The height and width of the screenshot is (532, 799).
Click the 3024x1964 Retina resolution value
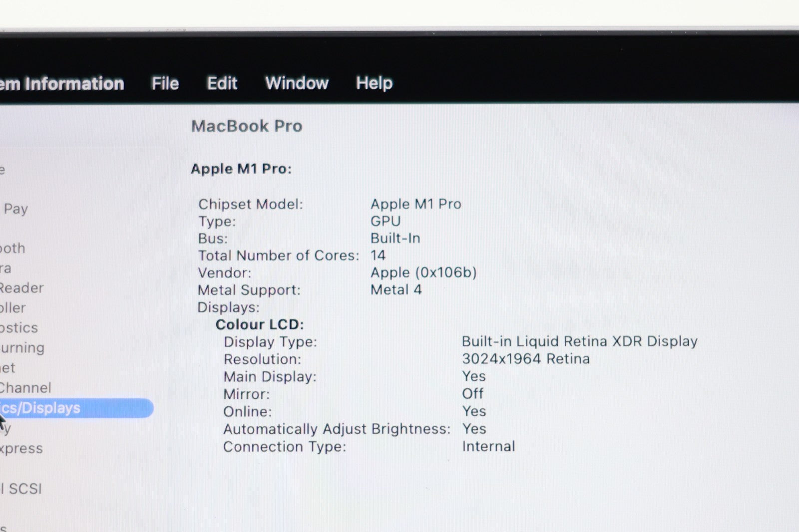coord(525,359)
